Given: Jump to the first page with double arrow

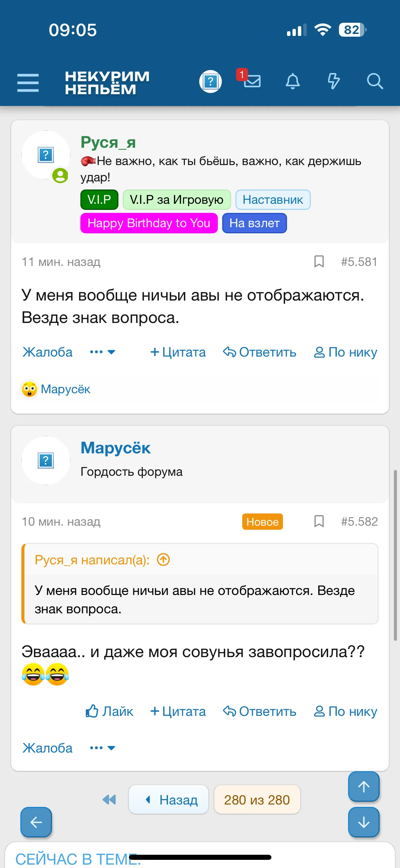Looking at the screenshot, I should (x=109, y=800).
